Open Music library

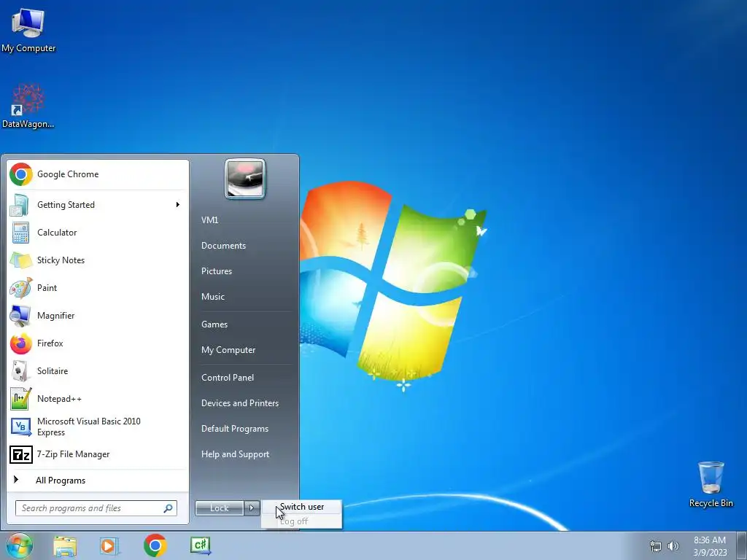(x=213, y=297)
